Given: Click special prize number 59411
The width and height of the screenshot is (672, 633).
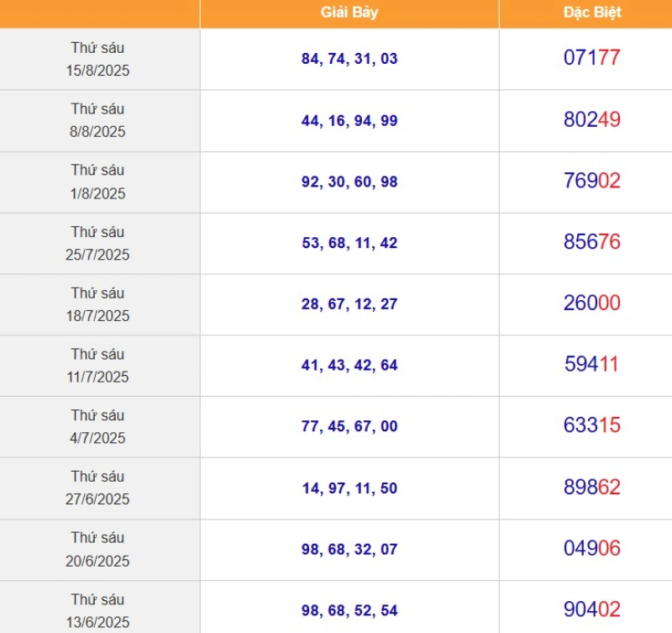Looking at the screenshot, I should point(592,364).
